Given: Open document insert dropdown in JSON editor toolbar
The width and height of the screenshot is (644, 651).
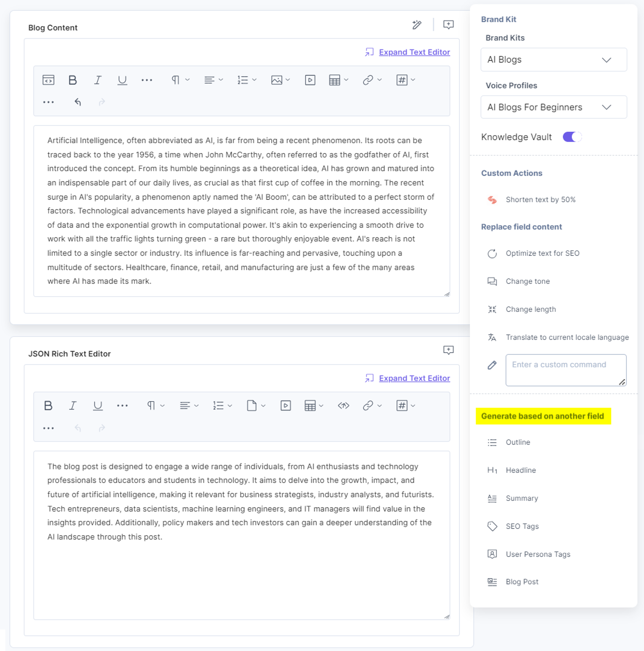Looking at the screenshot, I should [256, 405].
